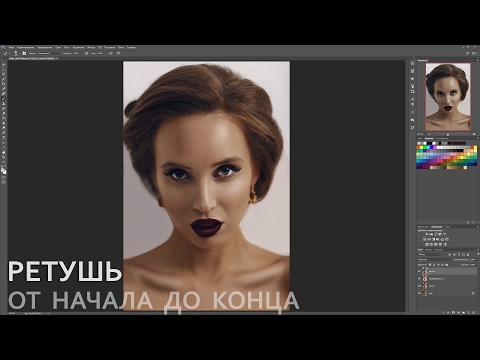This screenshot has height=360, width=480.
Task: Select the Zoom tool
Action: coord(4,157)
